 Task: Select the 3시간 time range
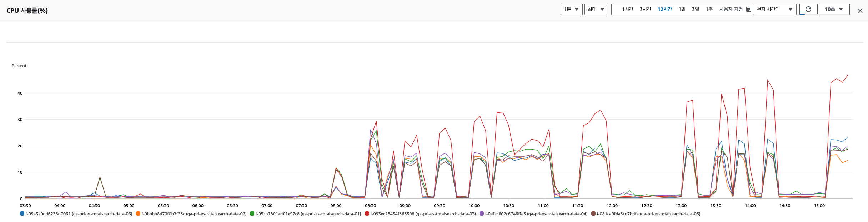(645, 9)
